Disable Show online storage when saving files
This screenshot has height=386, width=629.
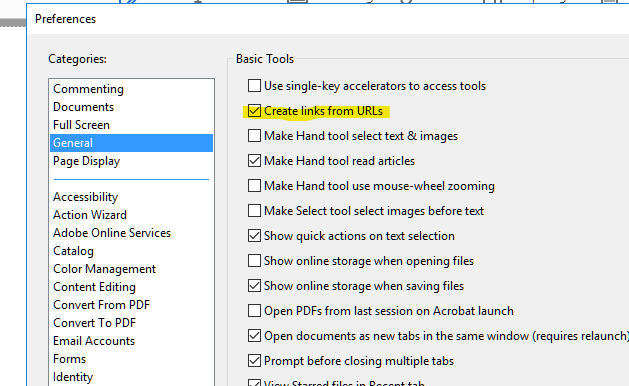tap(254, 286)
